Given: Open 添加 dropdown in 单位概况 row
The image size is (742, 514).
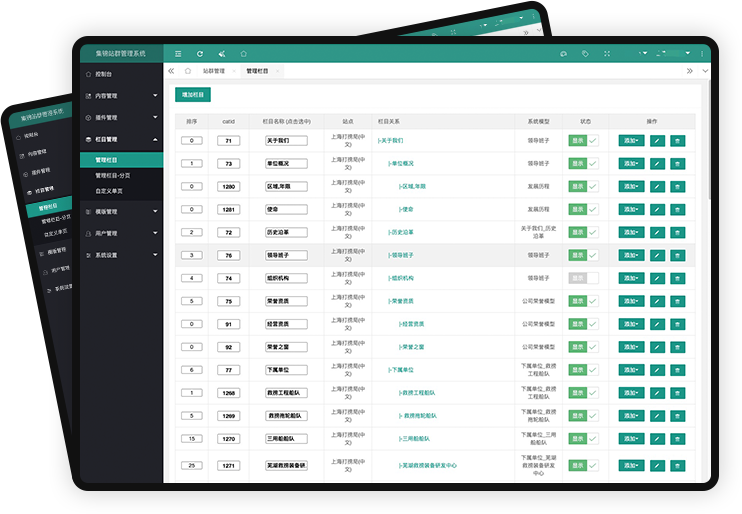Looking at the screenshot, I should (x=631, y=164).
